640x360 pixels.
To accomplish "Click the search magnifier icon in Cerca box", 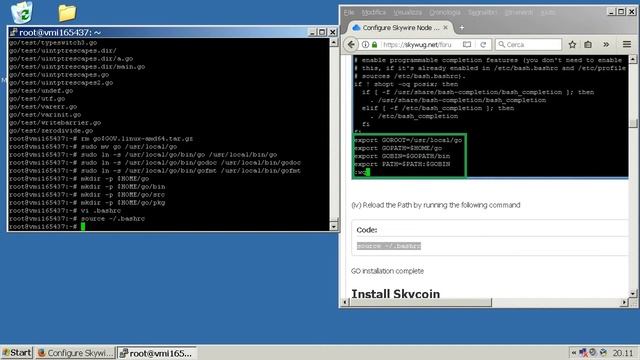I will coord(501,44).
